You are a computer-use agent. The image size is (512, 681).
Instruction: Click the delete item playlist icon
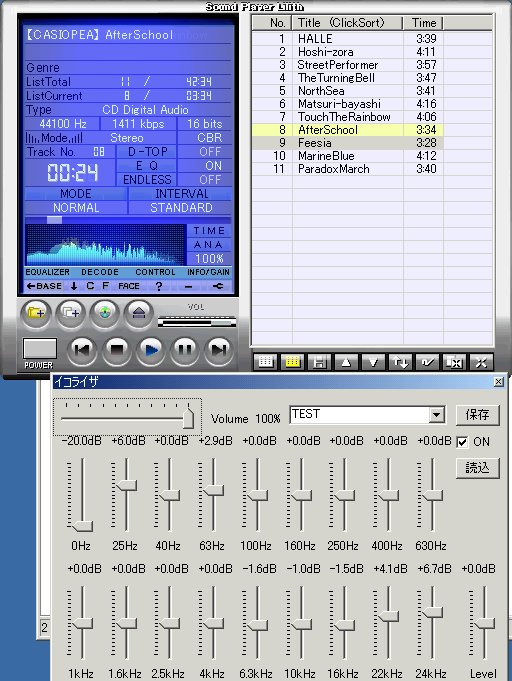click(454, 362)
